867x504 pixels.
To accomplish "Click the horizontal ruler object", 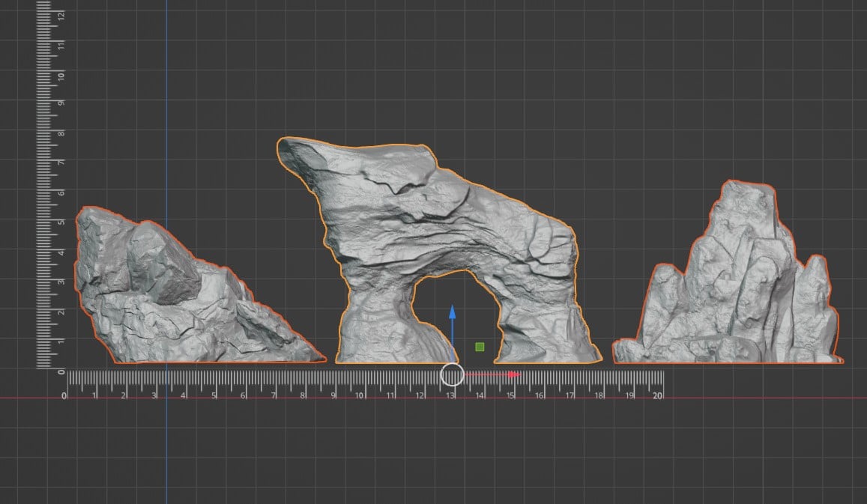I will coord(365,385).
